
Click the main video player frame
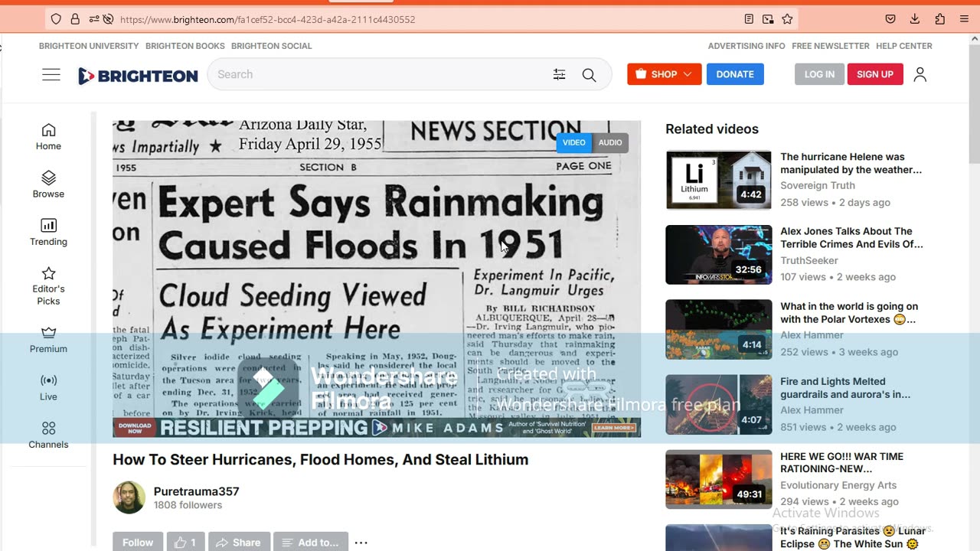tap(377, 279)
